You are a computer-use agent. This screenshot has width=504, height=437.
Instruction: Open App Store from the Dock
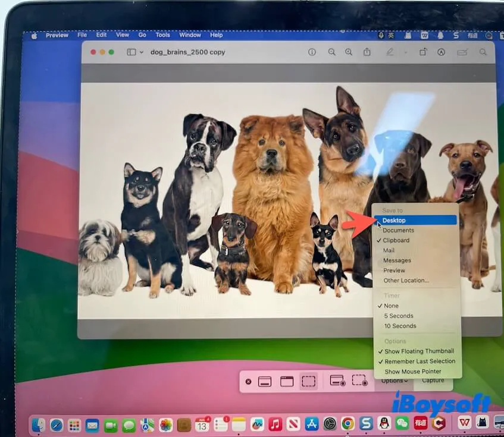point(312,424)
